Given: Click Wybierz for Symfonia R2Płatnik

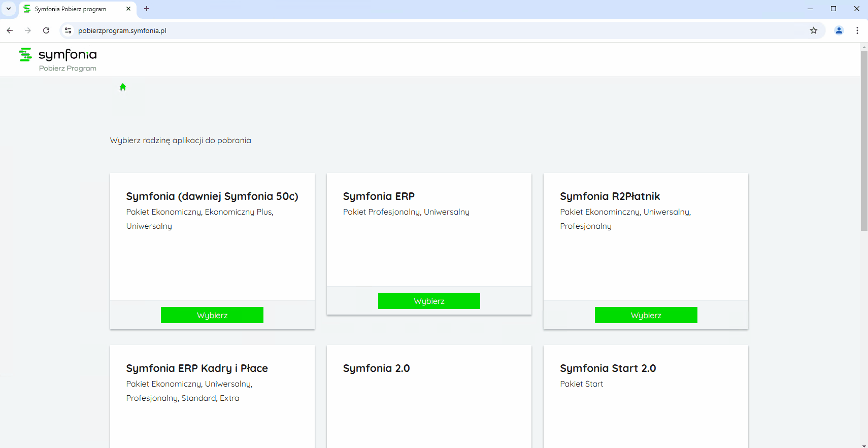Looking at the screenshot, I should (646, 315).
